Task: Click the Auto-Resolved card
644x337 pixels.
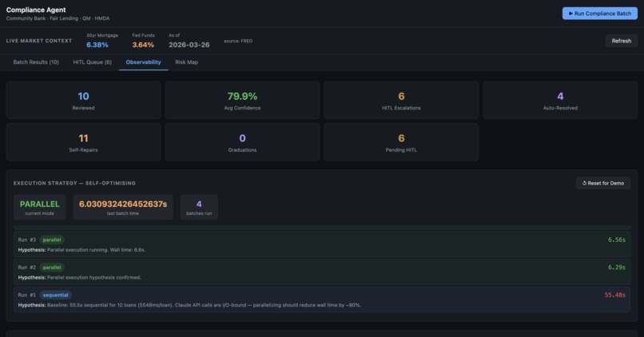Action: 560,100
